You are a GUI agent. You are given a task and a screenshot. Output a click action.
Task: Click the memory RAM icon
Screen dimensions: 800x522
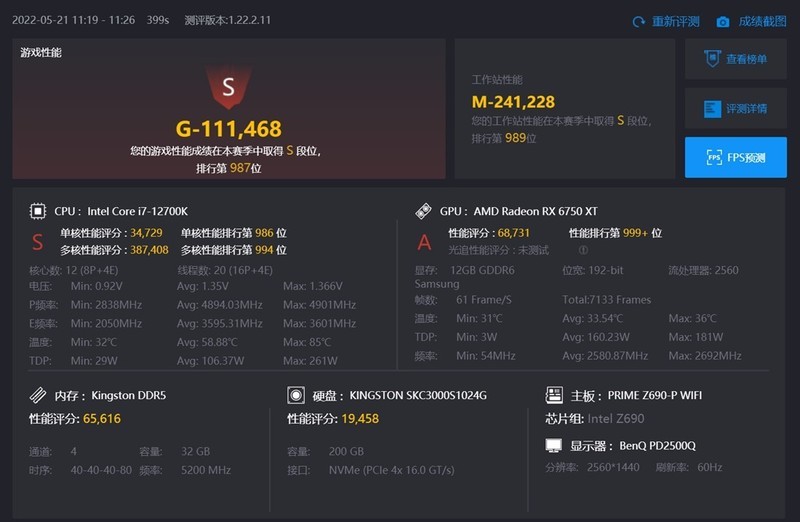(x=37, y=395)
